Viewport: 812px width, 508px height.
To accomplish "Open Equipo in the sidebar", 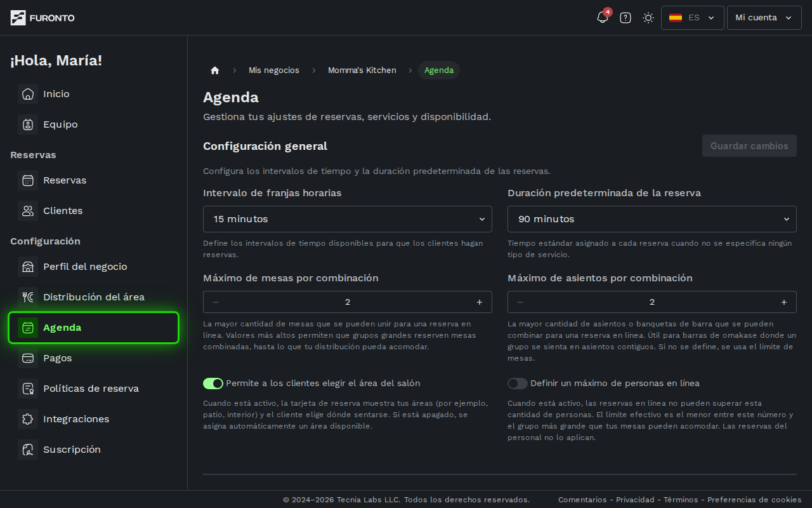I will 94,124.
